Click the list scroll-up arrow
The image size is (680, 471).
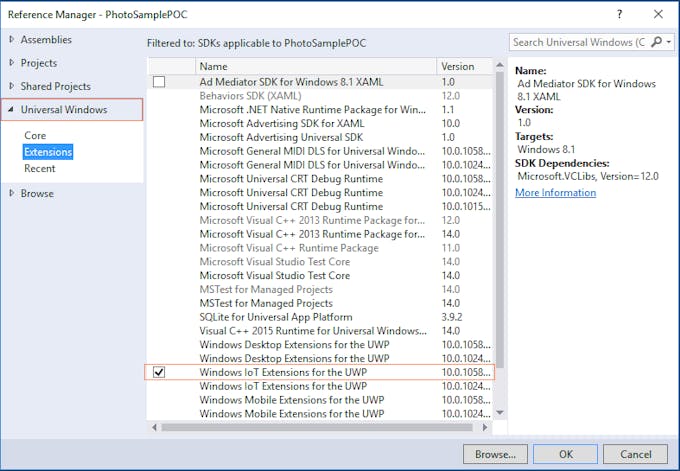point(500,65)
